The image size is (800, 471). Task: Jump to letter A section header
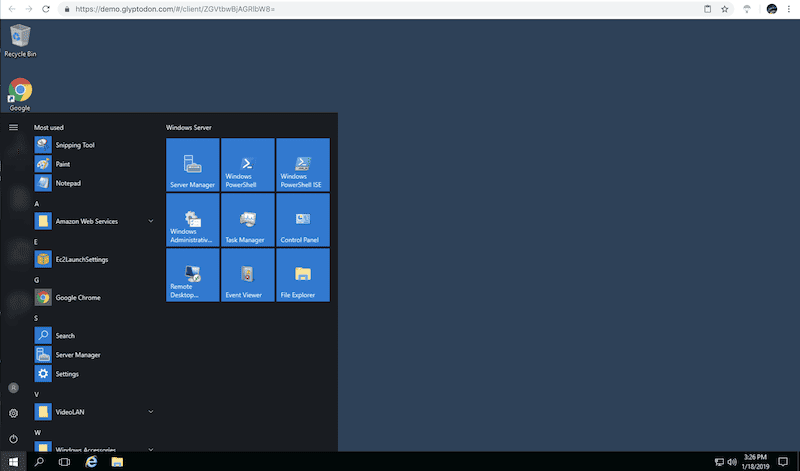37,204
